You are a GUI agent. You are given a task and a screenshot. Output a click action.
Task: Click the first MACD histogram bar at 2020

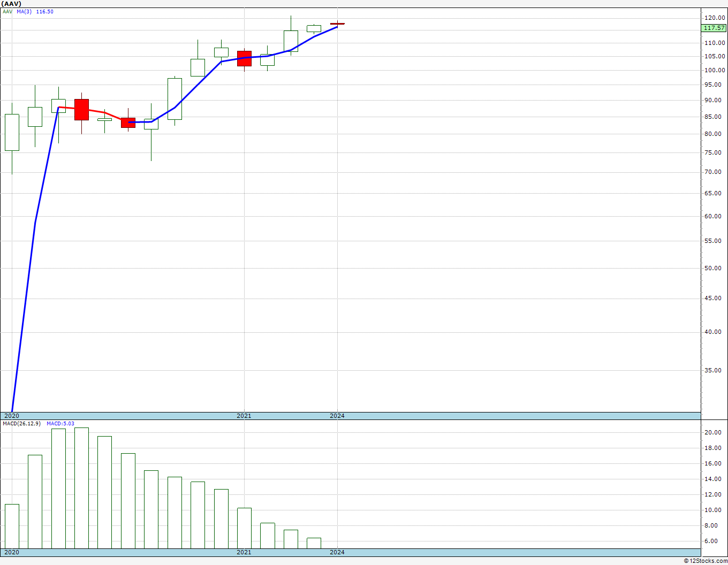(x=12, y=526)
